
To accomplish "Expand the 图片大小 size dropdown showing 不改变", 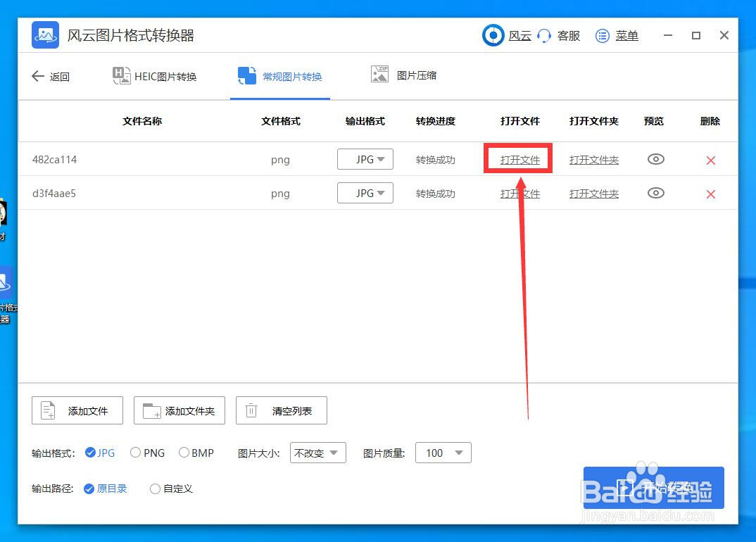I will (x=317, y=453).
